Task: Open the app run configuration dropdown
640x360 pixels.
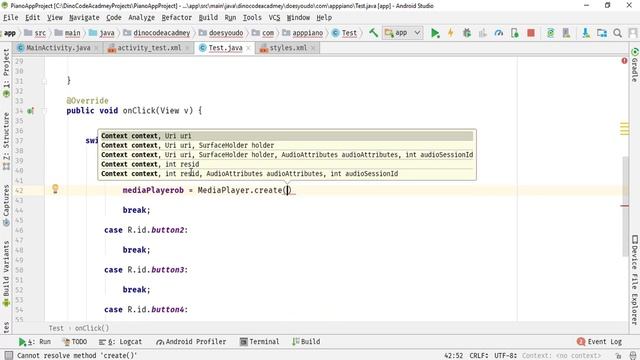Action: (x=402, y=33)
